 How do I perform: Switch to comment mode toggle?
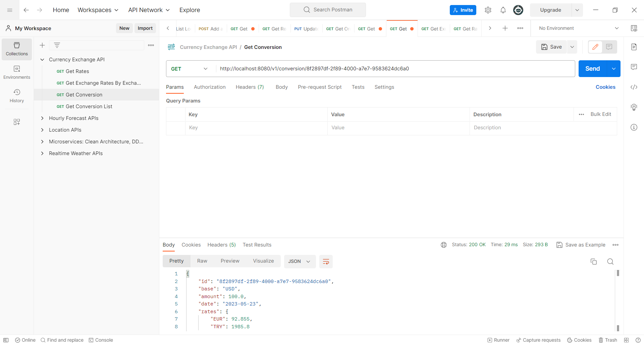tap(609, 47)
